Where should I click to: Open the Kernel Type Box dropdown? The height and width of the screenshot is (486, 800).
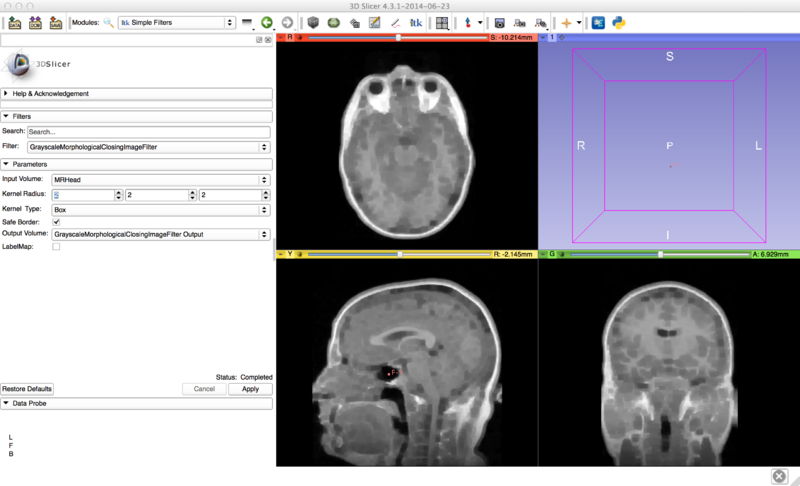161,210
